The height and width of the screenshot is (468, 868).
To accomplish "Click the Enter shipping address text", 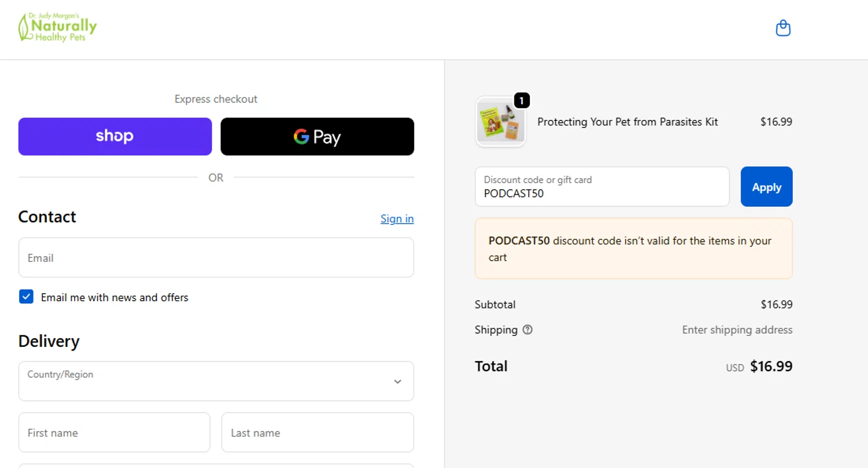I will pos(737,330).
